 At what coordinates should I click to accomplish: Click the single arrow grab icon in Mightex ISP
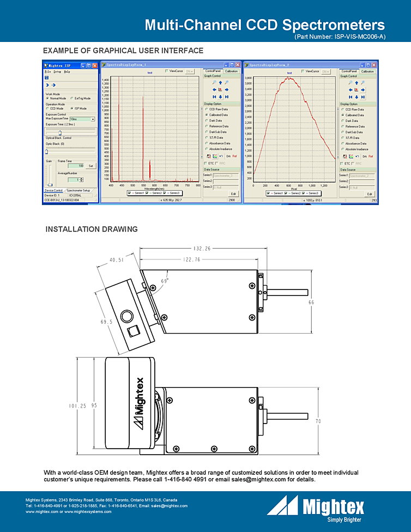[47, 85]
